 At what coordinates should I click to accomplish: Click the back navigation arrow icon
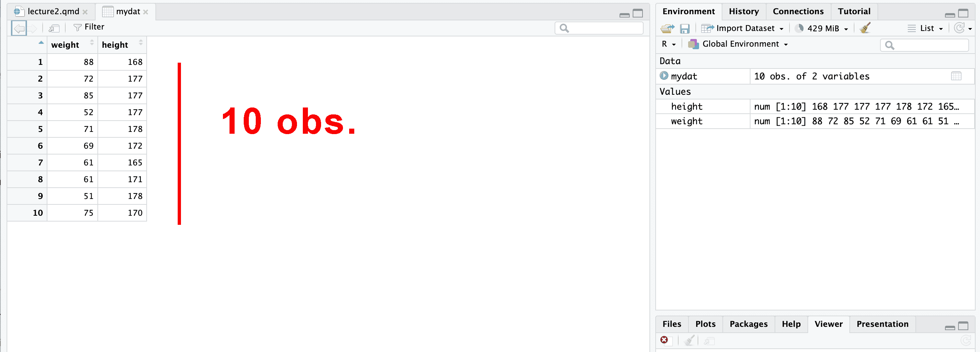[19, 28]
